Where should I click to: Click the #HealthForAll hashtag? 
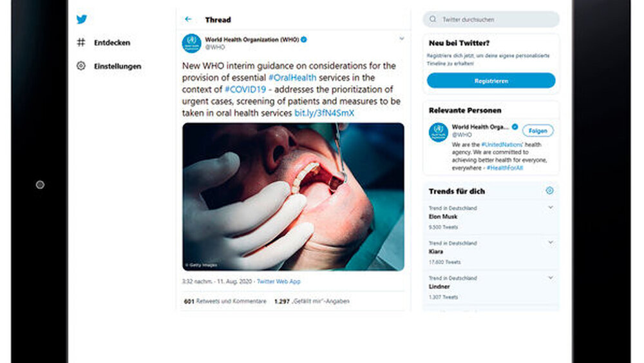click(x=506, y=168)
